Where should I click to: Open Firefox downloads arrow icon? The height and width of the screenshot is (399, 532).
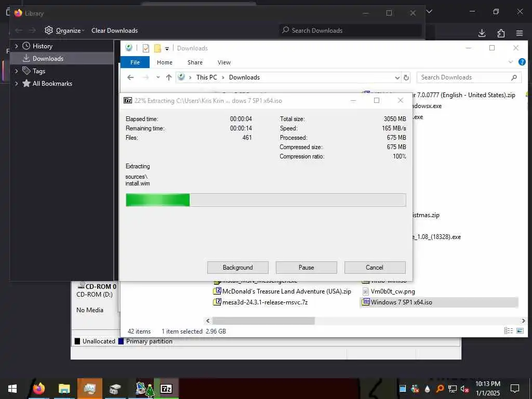click(x=482, y=33)
